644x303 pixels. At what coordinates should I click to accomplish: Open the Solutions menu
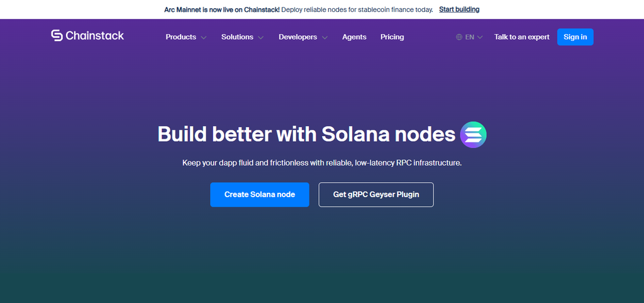click(237, 37)
